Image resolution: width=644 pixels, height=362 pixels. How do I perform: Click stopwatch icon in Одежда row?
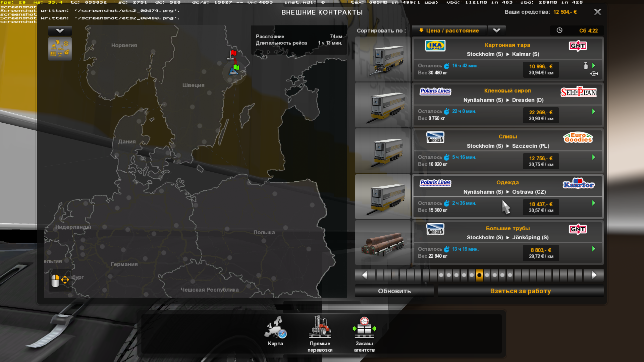pos(447,203)
